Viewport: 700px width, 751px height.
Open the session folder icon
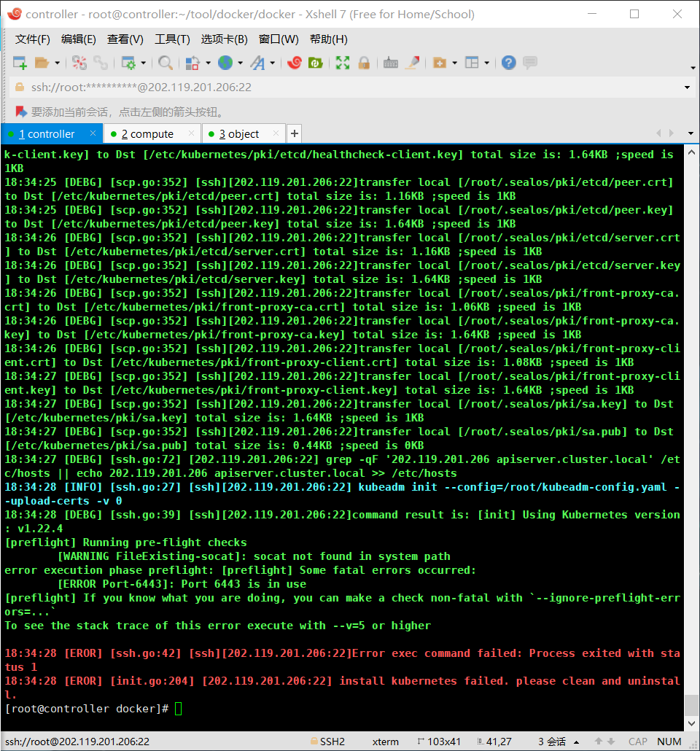[42, 63]
